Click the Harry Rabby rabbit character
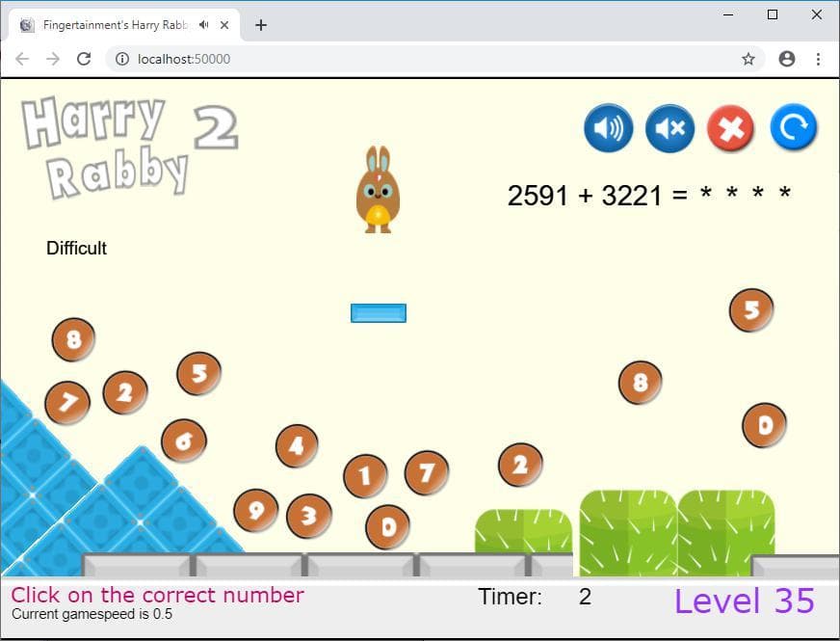The image size is (840, 641). [x=379, y=190]
